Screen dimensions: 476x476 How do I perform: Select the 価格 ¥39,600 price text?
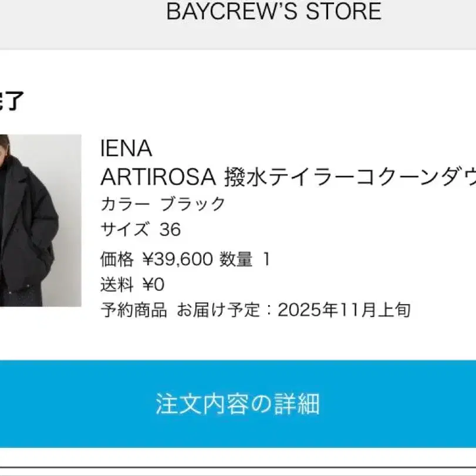point(156,259)
